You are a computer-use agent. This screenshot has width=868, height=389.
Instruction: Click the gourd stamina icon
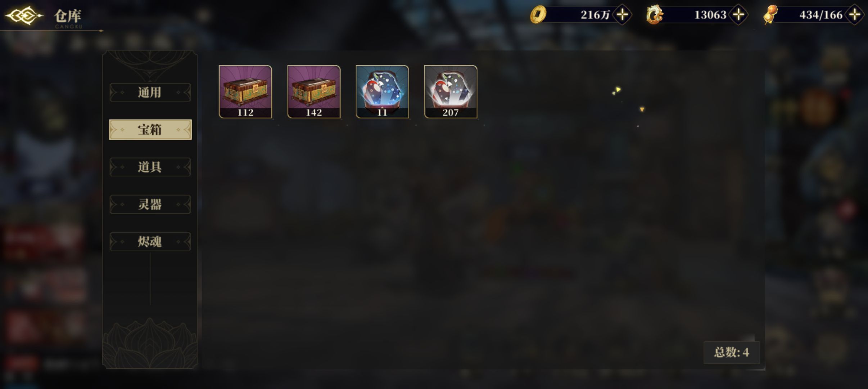pos(770,15)
